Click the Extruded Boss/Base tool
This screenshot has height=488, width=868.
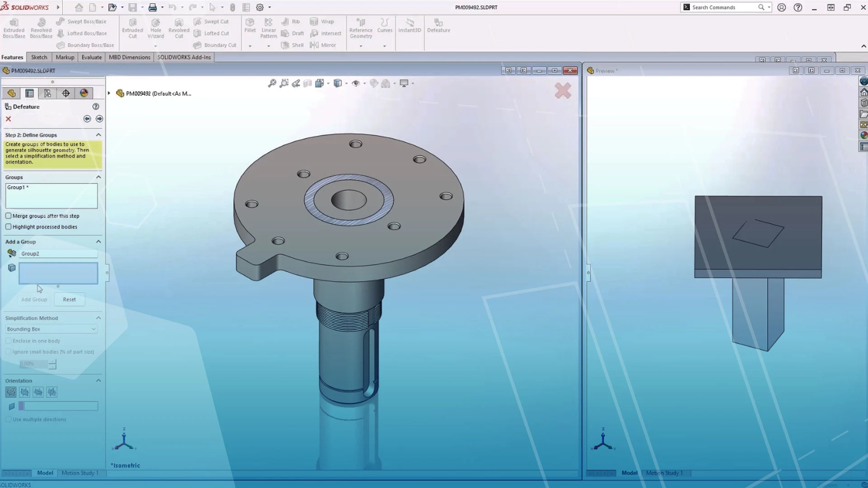14,29
